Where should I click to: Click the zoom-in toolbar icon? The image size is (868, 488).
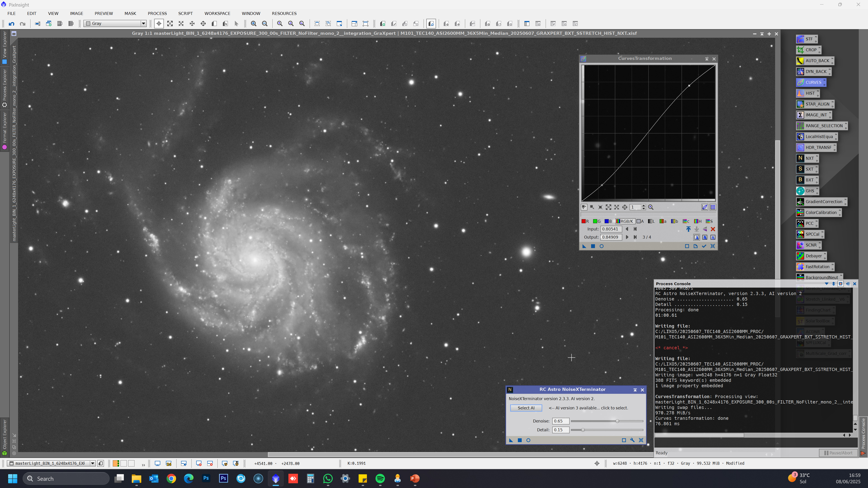(x=253, y=23)
